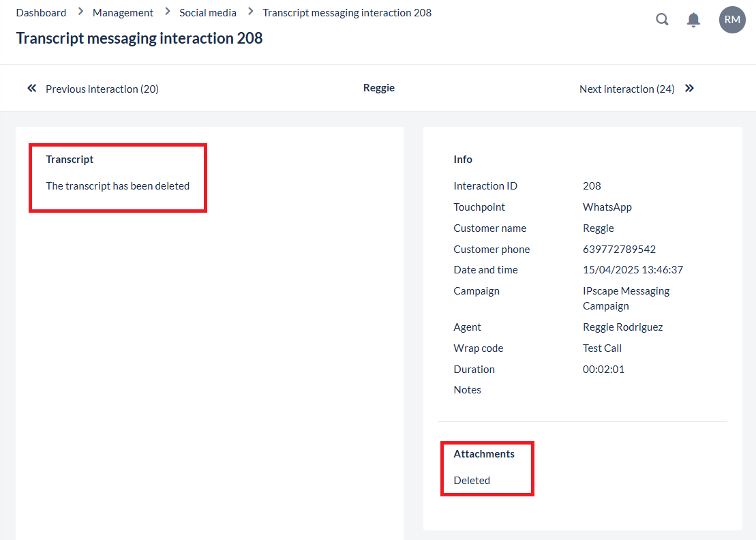Navigate to Management breadcrumb

123,12
